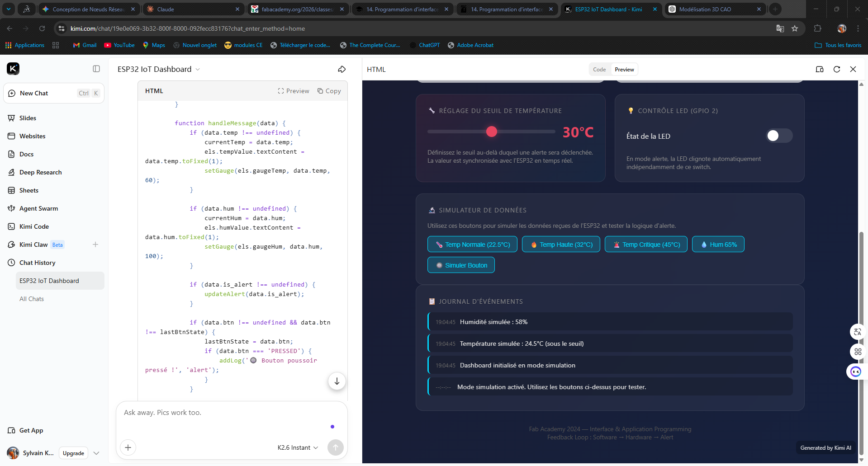
Task: Click the Kimi logo icon
Action: coord(13,69)
